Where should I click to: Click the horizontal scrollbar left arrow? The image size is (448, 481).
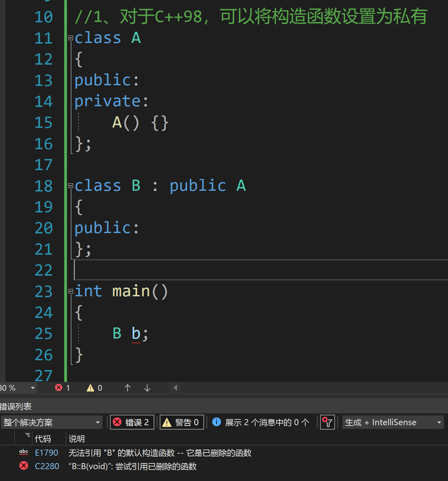pyautogui.click(x=175, y=388)
